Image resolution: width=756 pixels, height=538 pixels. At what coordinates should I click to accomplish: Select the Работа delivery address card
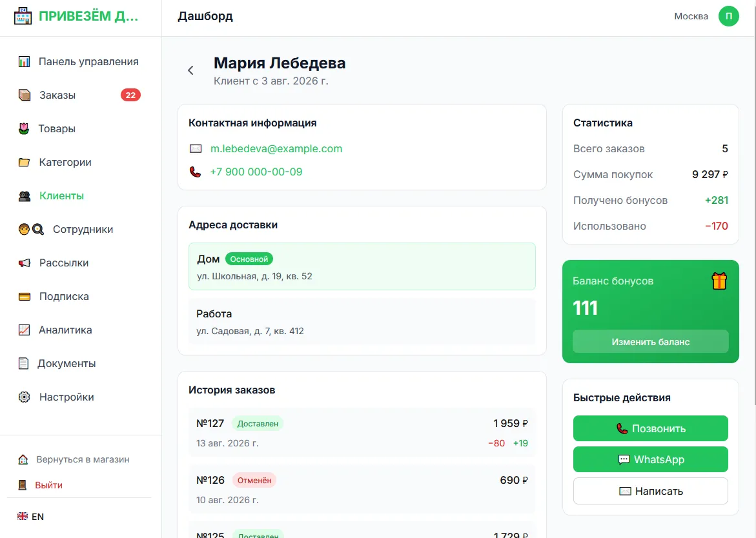click(362, 322)
